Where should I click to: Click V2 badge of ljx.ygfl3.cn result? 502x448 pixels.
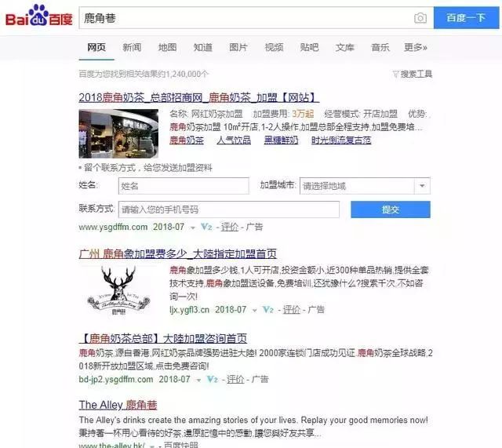[267, 310]
